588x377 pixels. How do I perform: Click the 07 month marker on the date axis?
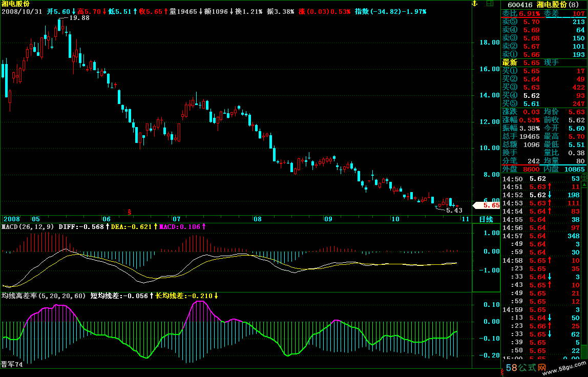176,219
